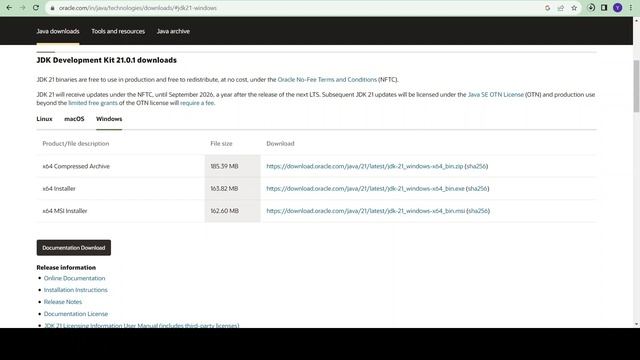The image size is (640, 360).
Task: Go back using the browser back arrow
Action: (9, 8)
